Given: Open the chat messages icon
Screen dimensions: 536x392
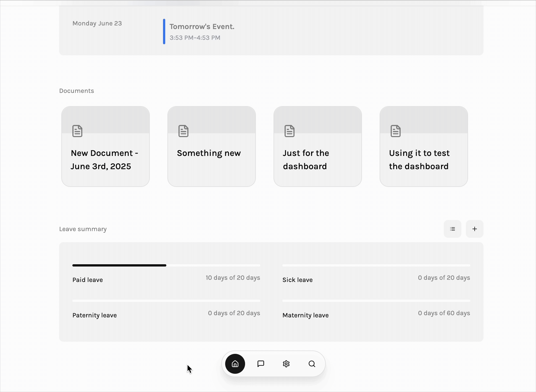Looking at the screenshot, I should [261, 364].
